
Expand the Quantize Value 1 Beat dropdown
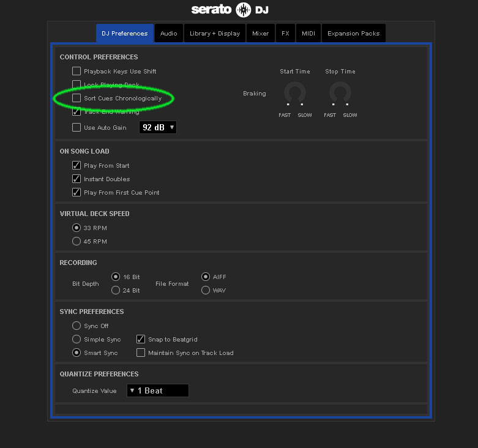click(157, 390)
